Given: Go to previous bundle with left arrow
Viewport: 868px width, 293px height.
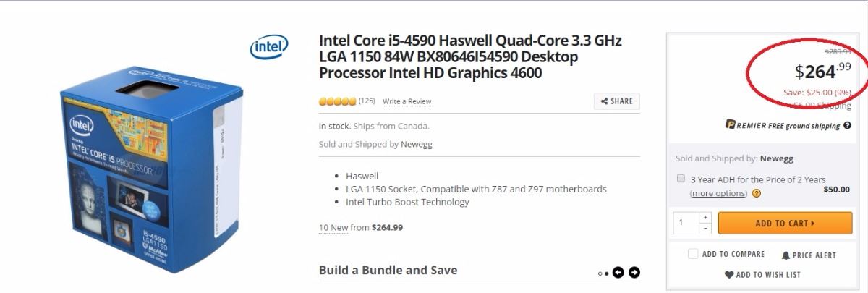Looking at the screenshot, I should [x=618, y=272].
